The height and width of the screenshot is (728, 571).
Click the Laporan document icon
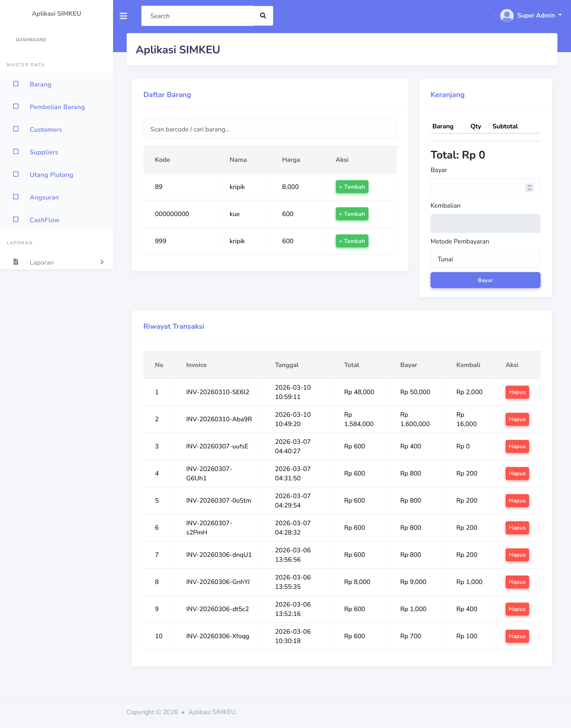pos(16,262)
